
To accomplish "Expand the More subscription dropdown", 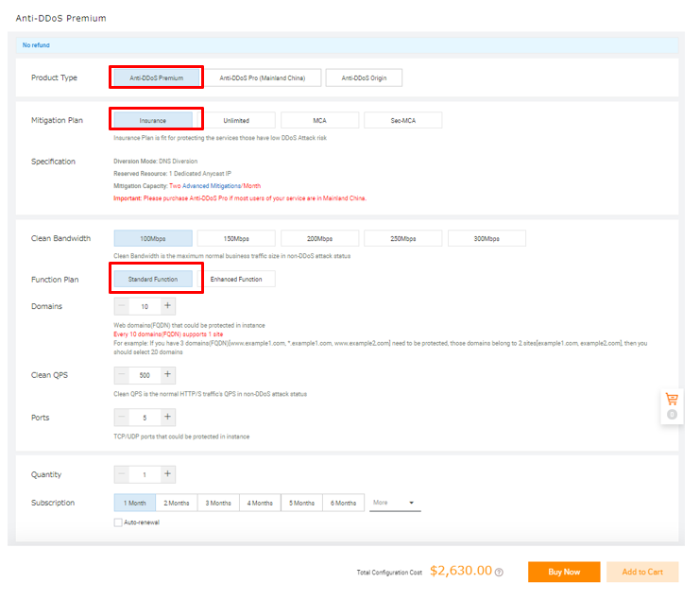I will point(395,503).
